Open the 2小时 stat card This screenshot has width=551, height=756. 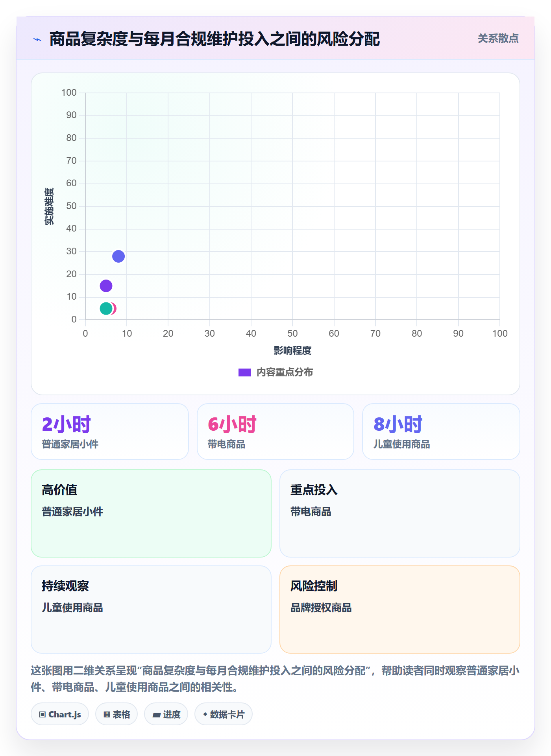(110, 432)
